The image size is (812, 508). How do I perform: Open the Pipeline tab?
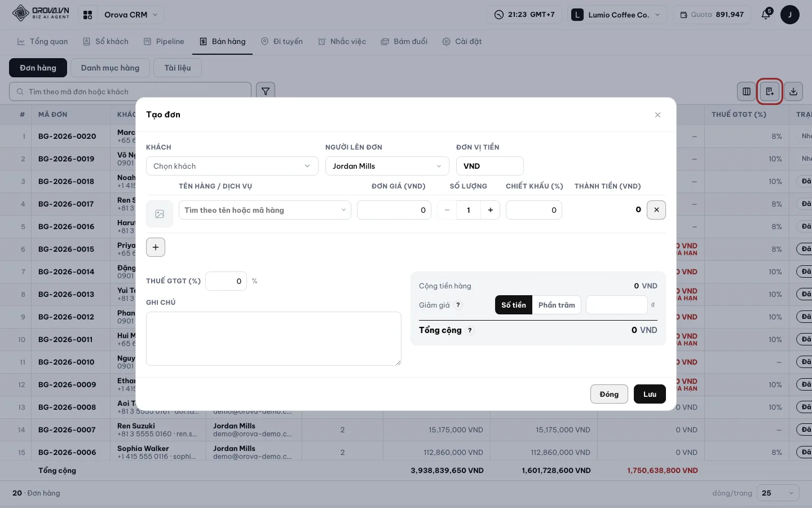tap(164, 41)
